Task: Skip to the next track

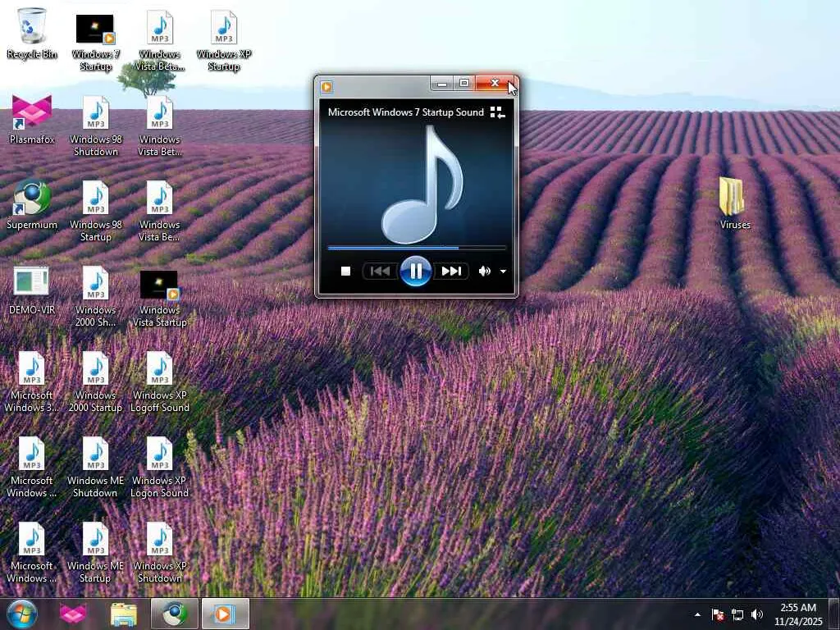Action: 451,271
